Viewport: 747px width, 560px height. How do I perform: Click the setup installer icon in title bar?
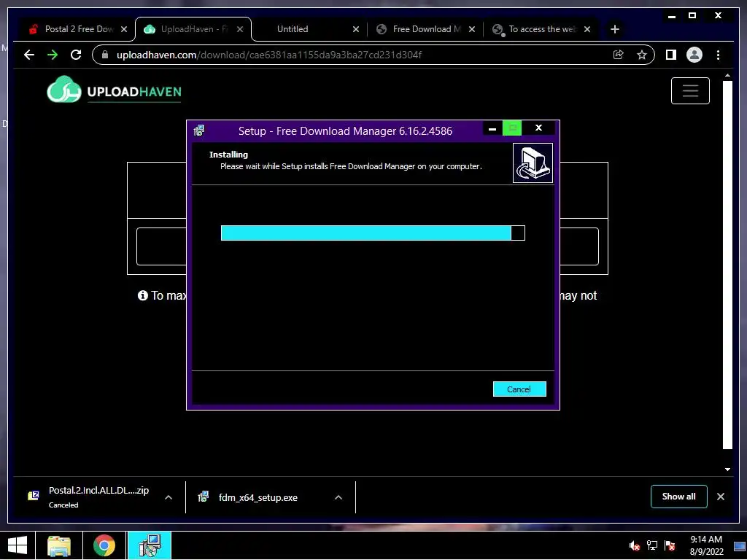pyautogui.click(x=199, y=131)
